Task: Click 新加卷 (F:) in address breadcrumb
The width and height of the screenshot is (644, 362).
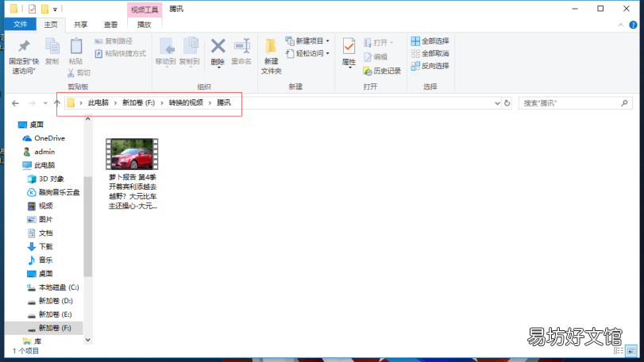Action: tap(139, 102)
